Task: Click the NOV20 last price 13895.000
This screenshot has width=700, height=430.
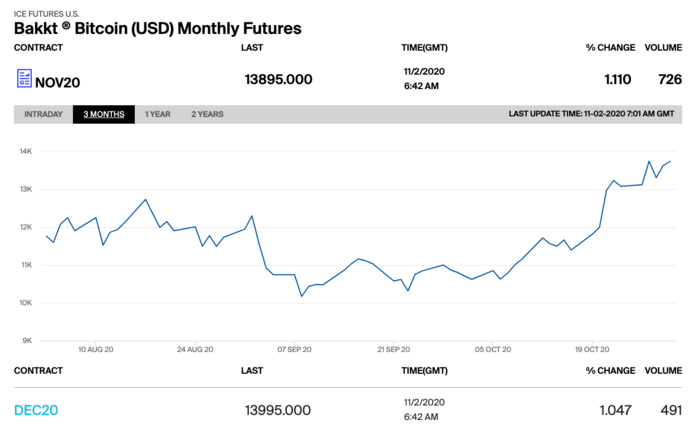Action: pyautogui.click(x=278, y=79)
